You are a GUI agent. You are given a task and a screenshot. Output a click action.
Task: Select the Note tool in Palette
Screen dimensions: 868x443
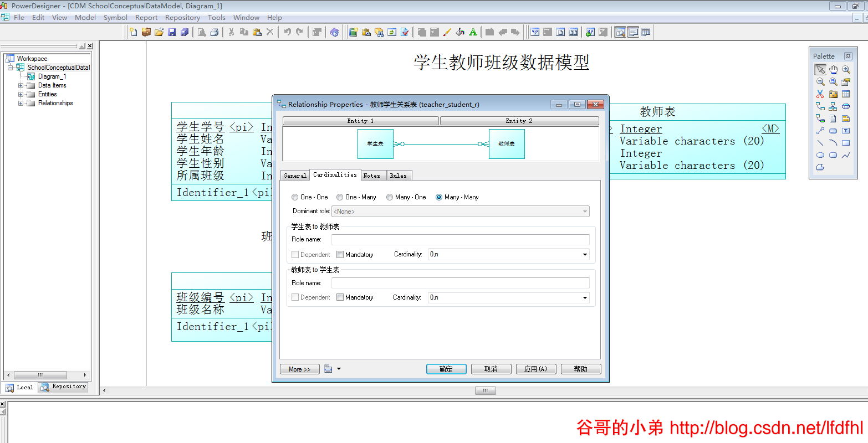(846, 119)
